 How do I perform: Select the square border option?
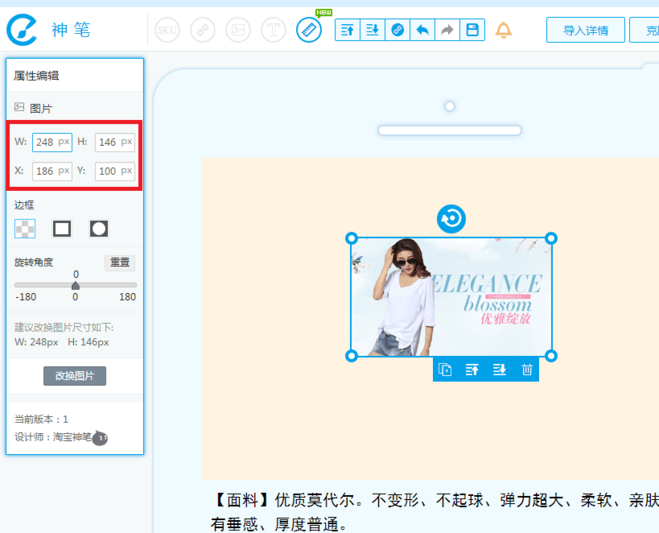coord(62,229)
